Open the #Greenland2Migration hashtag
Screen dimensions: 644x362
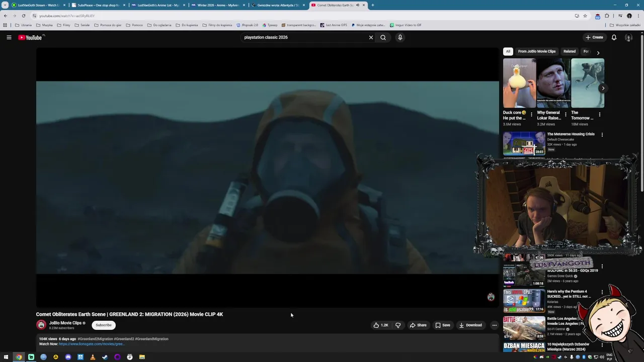(95, 339)
